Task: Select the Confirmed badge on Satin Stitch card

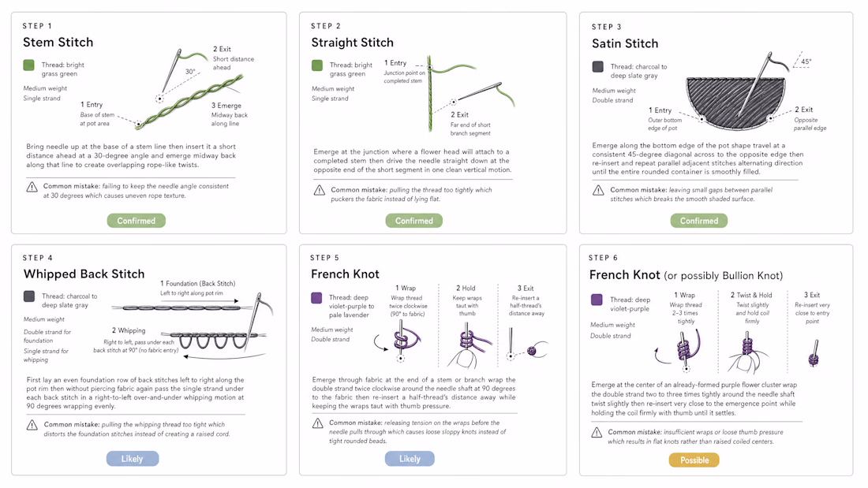Action: (699, 221)
